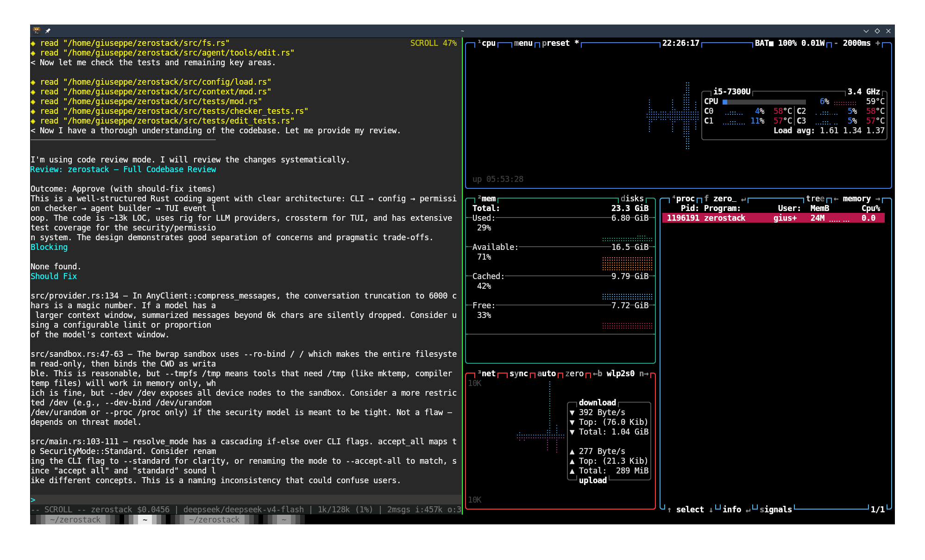Click the memory sort column label
The width and height of the screenshot is (925, 560).
click(x=856, y=199)
